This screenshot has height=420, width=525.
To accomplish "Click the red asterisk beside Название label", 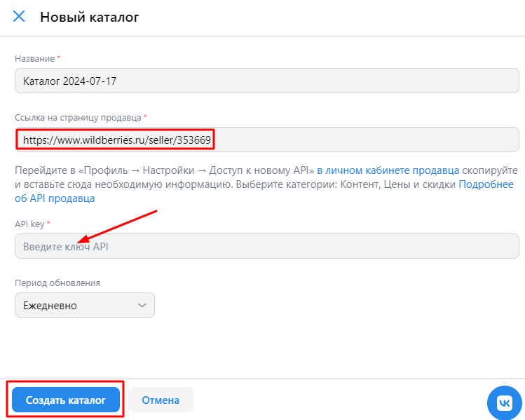I will click(59, 57).
